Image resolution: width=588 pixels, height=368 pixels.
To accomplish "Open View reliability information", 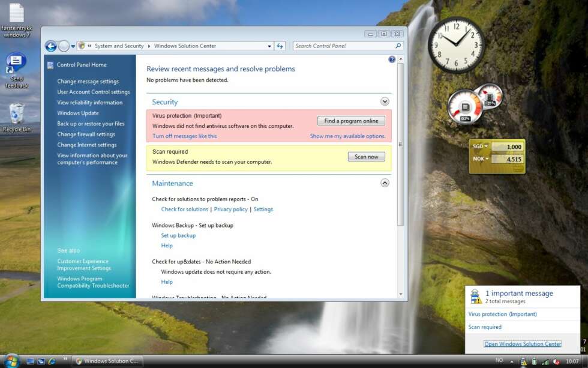I will pyautogui.click(x=89, y=103).
